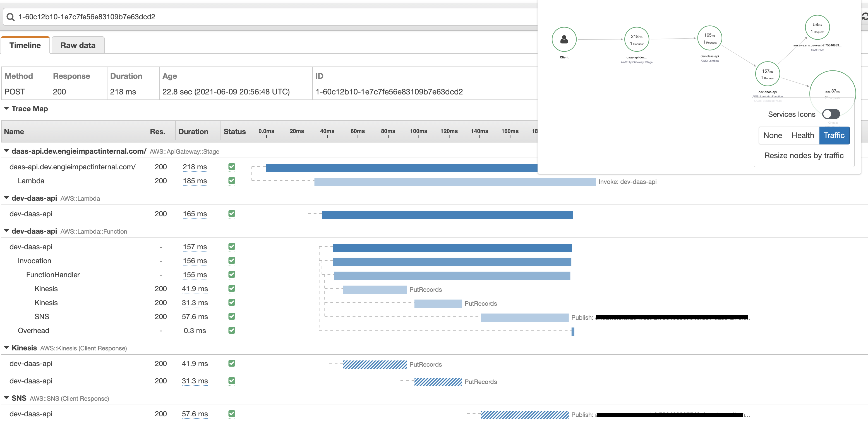Screen dimensions: 868x432
Task: Collapse the Trace Map section
Action: 6,109
